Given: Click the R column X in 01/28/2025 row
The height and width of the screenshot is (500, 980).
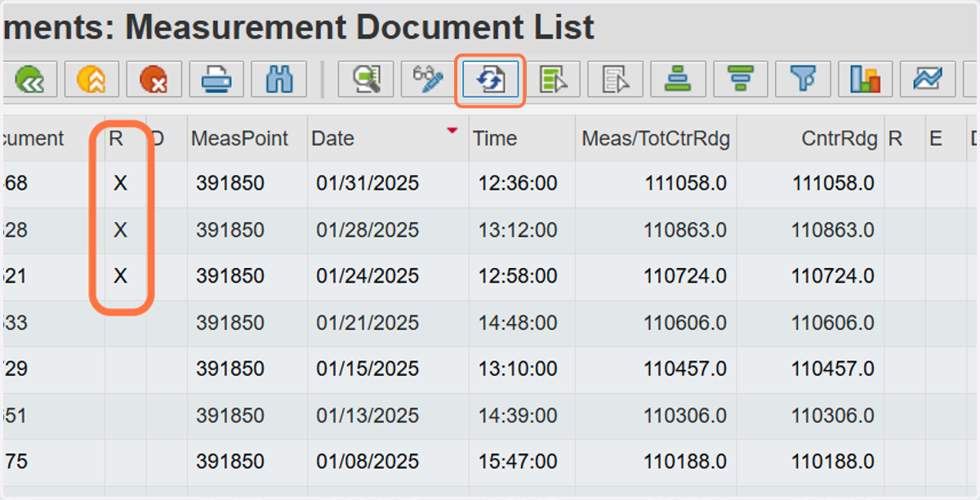Looking at the screenshot, I should pos(120,230).
